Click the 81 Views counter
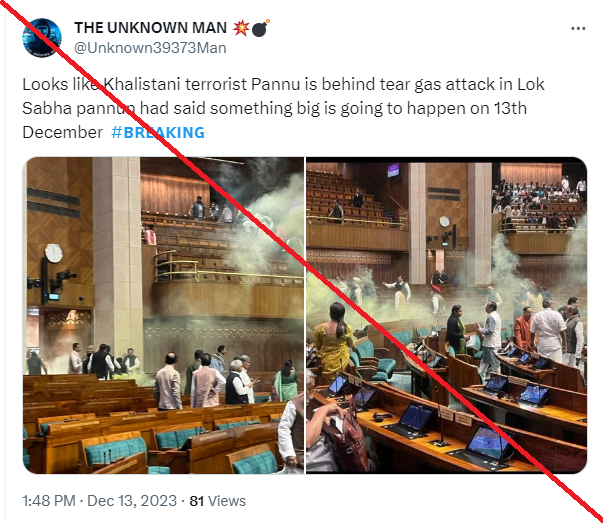 click(x=217, y=501)
